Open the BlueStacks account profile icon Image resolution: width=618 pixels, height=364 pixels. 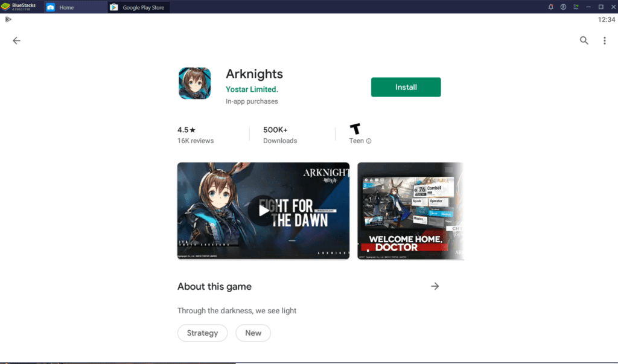click(563, 7)
